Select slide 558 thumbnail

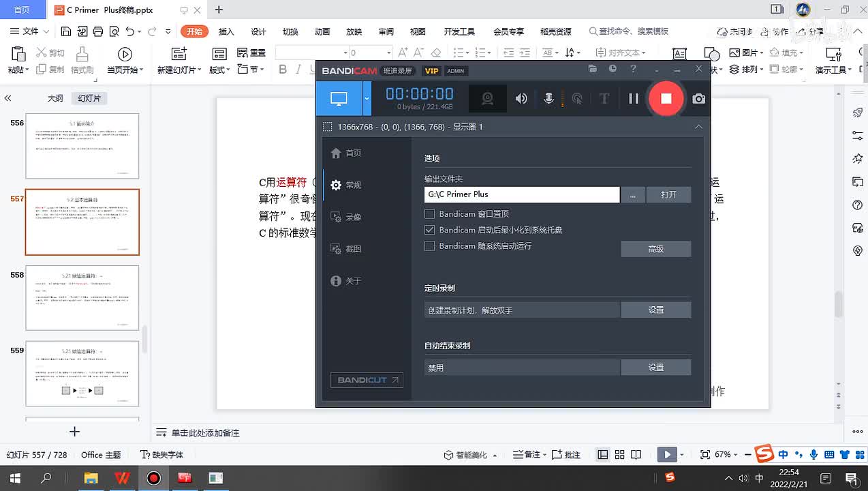click(82, 297)
